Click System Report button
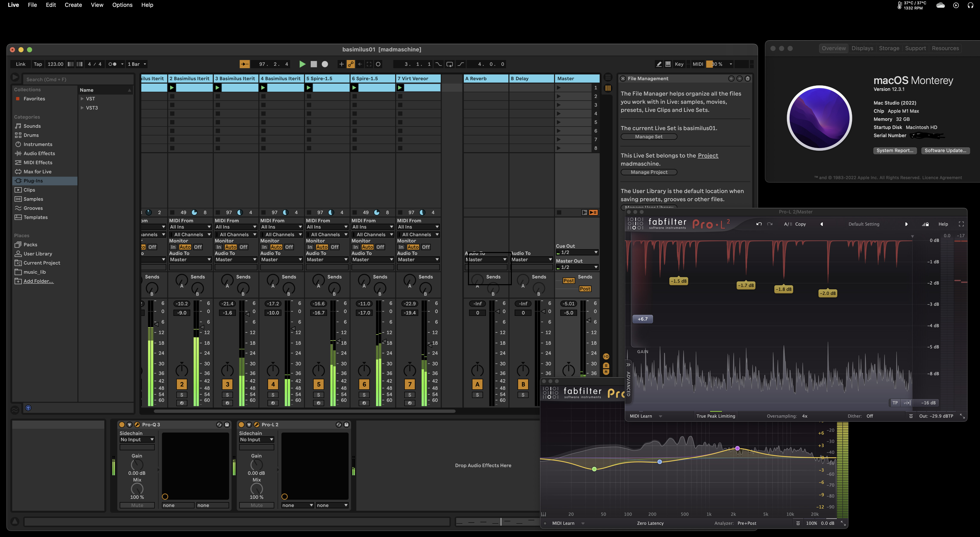Viewport: 980px width, 537px height. pyautogui.click(x=895, y=151)
